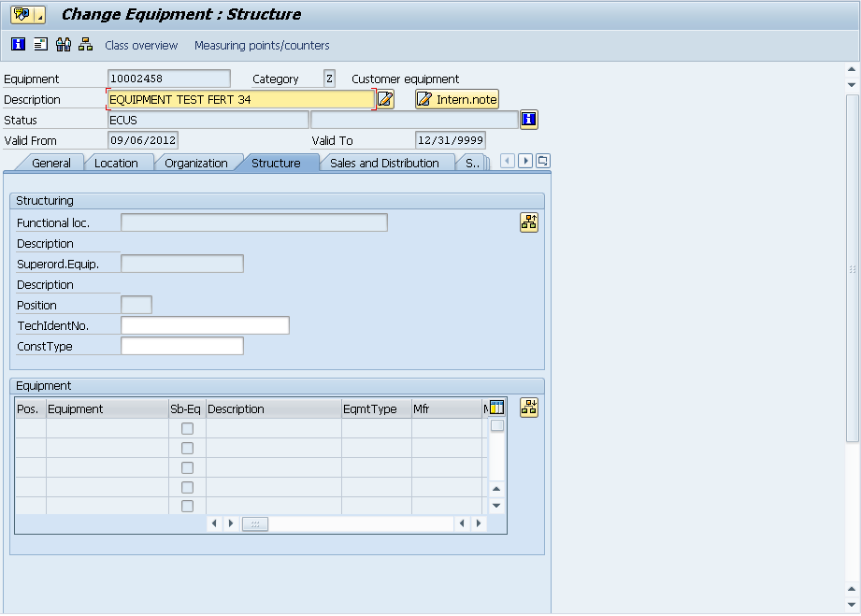861x616 pixels.
Task: Click the blue status information toolbar icon
Action: click(x=18, y=45)
